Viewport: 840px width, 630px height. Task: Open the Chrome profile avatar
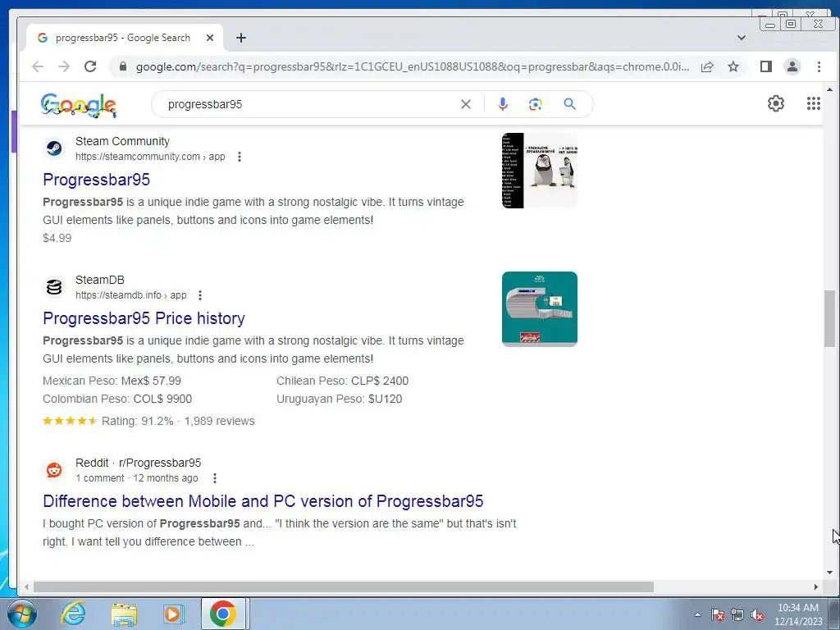[x=792, y=66]
